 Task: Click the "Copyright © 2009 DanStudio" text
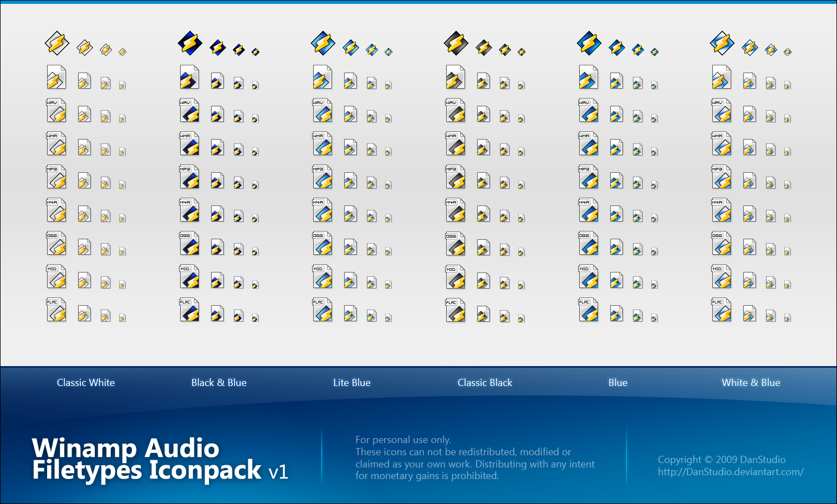click(722, 460)
